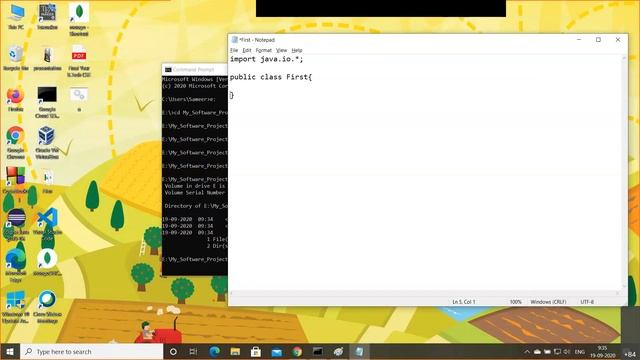The image size is (640, 360).
Task: Click the 'public class First{' line
Action: [x=271, y=77]
